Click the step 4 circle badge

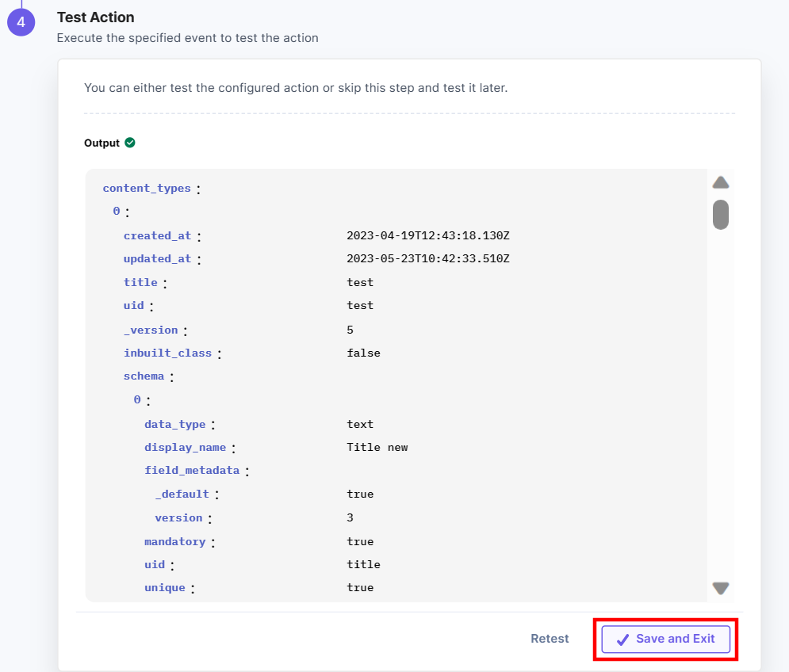coord(21,22)
